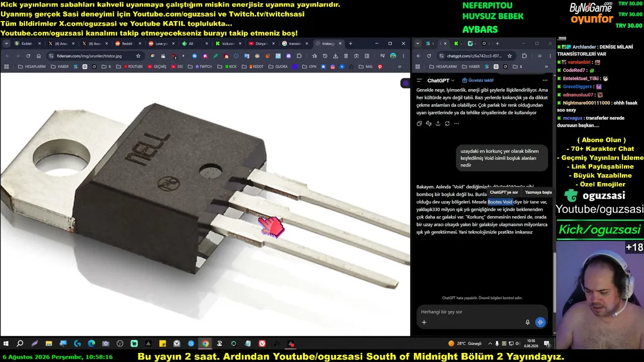This screenshot has width=644, height=362.
Task: Show hidden bookmarks in left browser
Action: 399,66
